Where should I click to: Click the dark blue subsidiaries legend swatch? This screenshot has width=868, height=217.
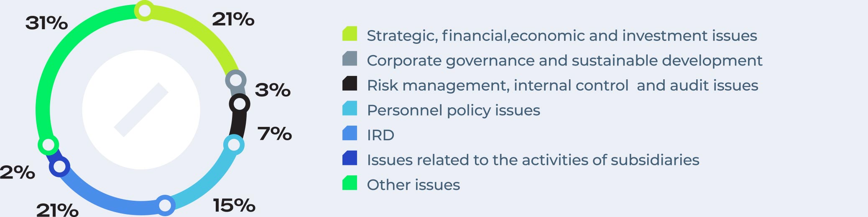[350, 158]
